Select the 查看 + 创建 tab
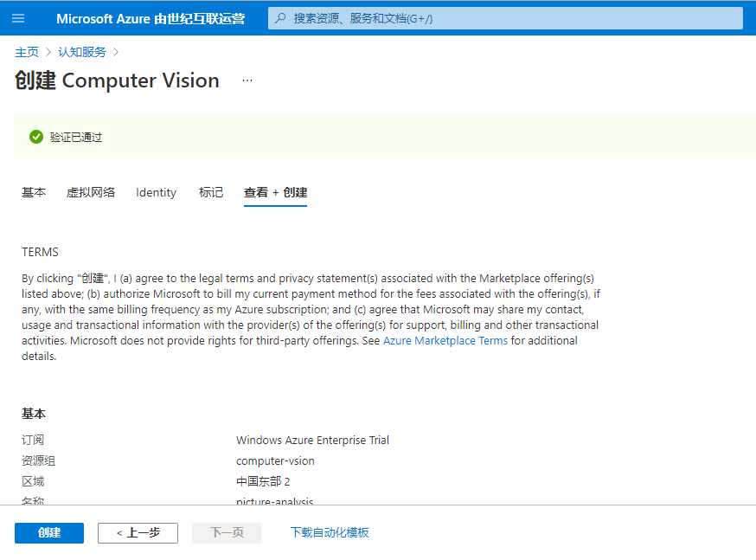 275,192
